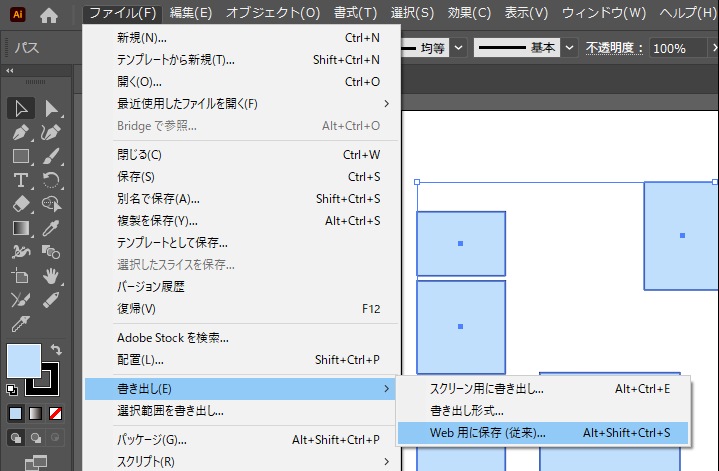Swap fill and stroke colors
The width and height of the screenshot is (719, 471).
56,350
